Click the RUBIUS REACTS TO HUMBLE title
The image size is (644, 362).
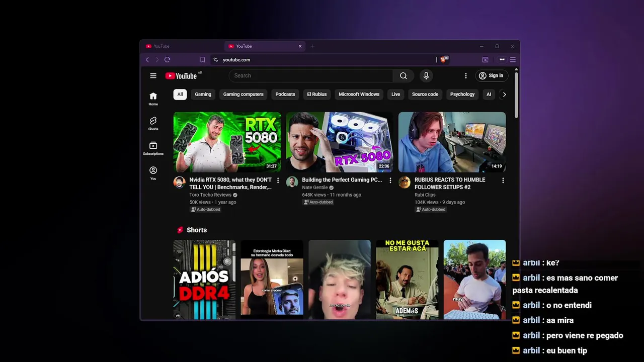click(450, 184)
